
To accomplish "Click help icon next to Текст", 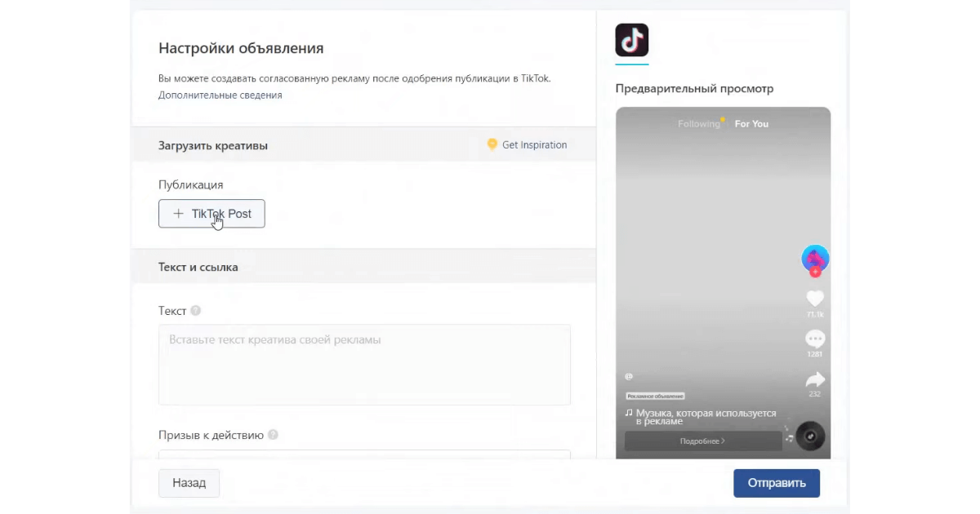I will pyautogui.click(x=196, y=311).
